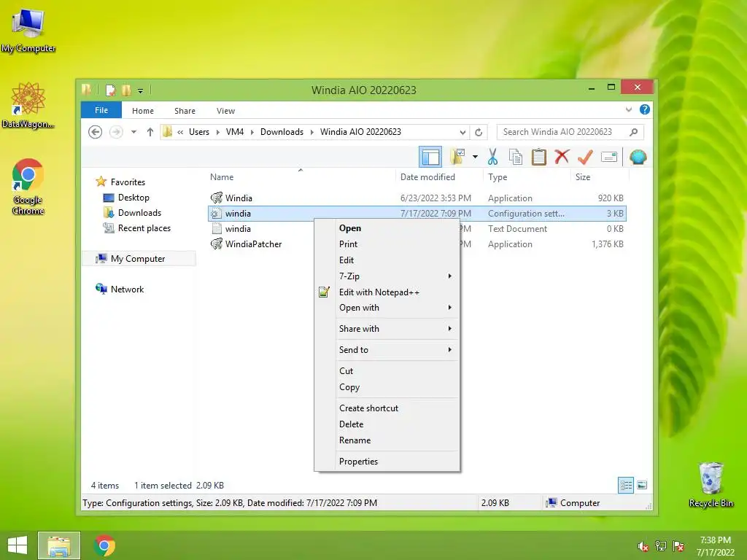The image size is (747, 560).
Task: Toggle the navigation pane layout button
Action: click(x=430, y=157)
